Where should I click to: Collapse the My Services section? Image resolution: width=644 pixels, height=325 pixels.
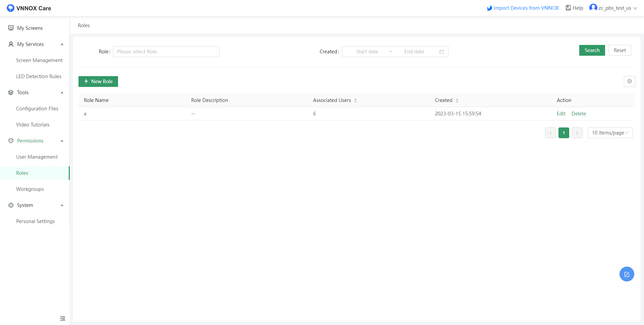click(62, 44)
